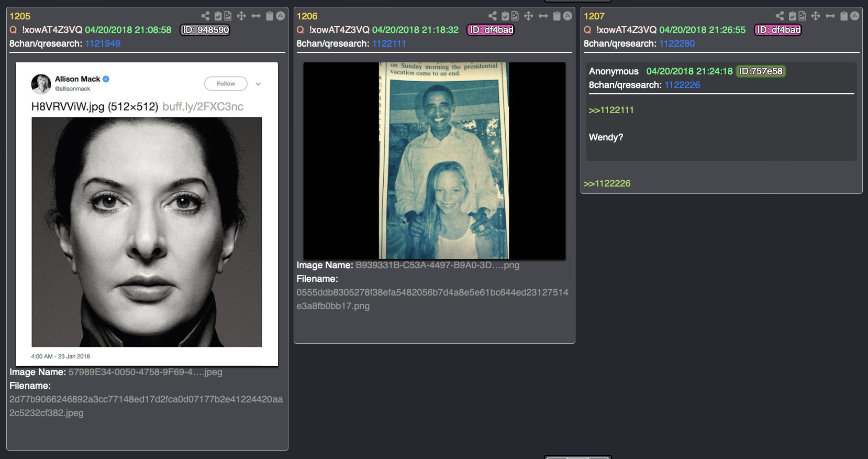Viewport: 868px width, 459px height.
Task: Click the anon timestamp 04/20/2018 21:24:18
Action: (x=689, y=71)
